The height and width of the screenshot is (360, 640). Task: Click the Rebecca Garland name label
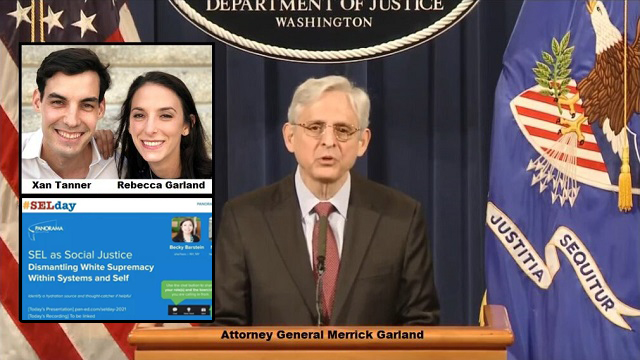pos(161,185)
